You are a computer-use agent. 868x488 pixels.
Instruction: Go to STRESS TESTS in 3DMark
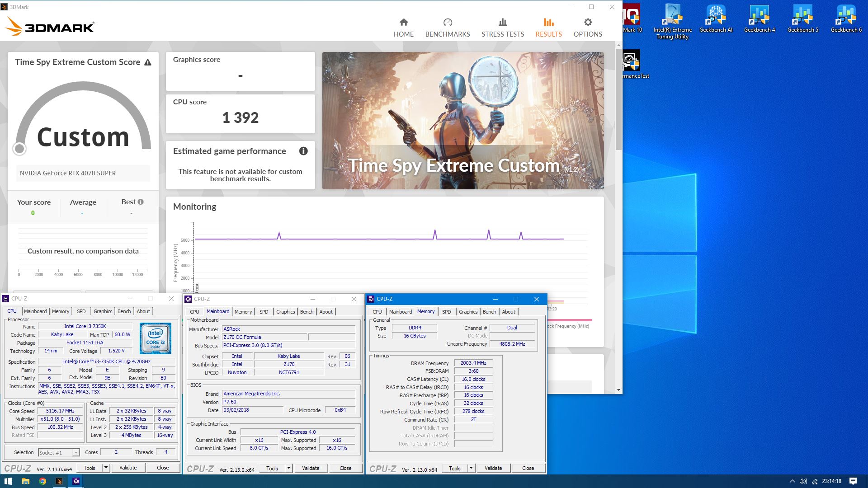click(x=502, y=28)
